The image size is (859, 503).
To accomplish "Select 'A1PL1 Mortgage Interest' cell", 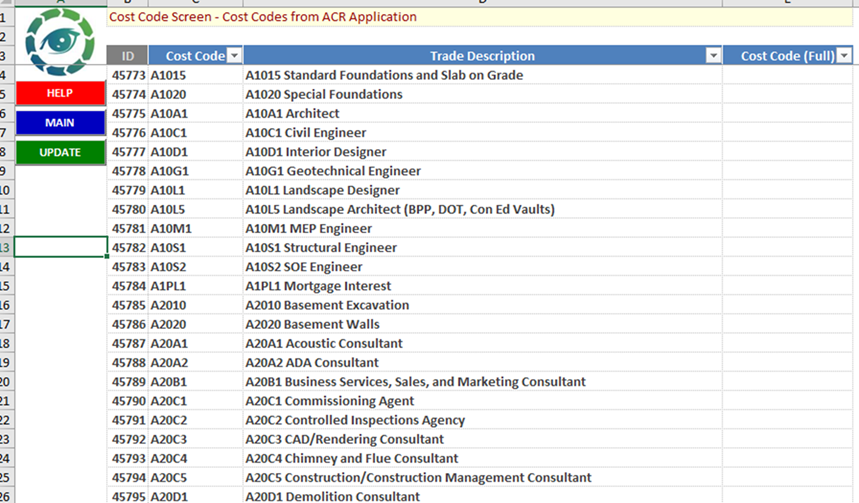I will (x=483, y=286).
